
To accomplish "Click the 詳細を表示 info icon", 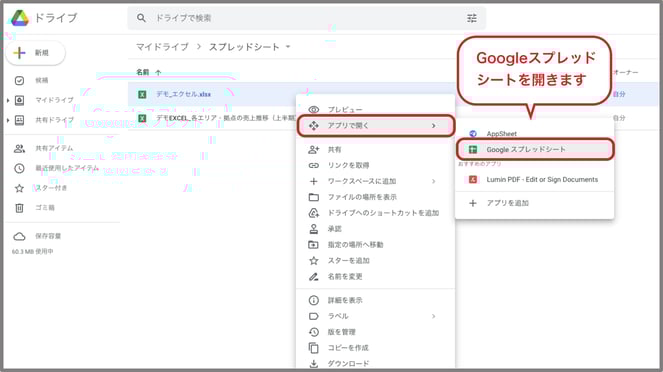I will tap(314, 300).
